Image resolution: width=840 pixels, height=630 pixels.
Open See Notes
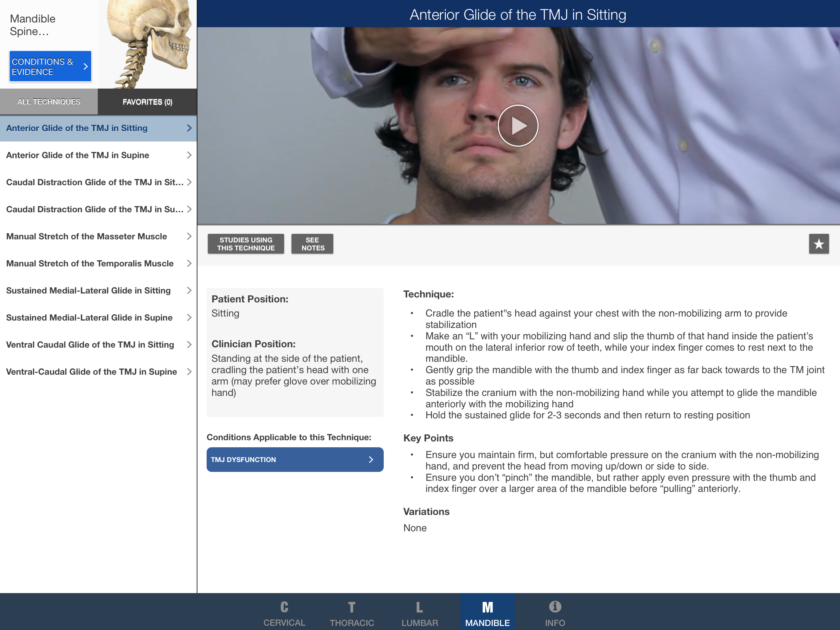[x=312, y=244]
